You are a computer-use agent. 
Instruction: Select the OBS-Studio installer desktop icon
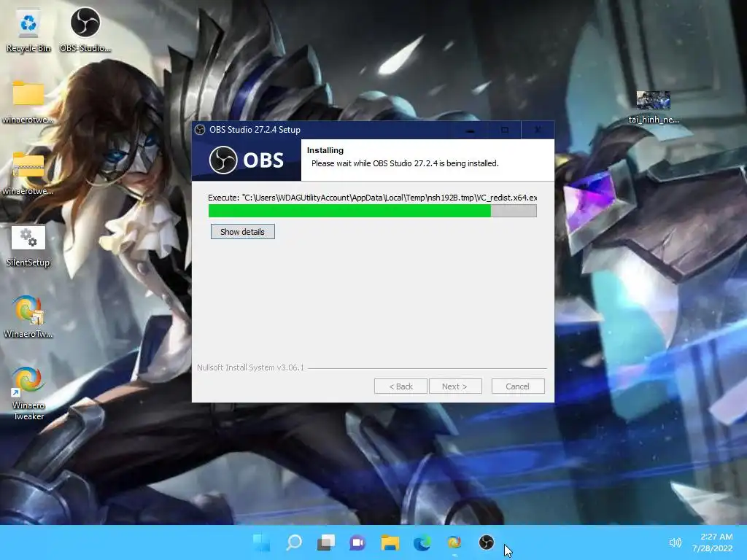85,29
